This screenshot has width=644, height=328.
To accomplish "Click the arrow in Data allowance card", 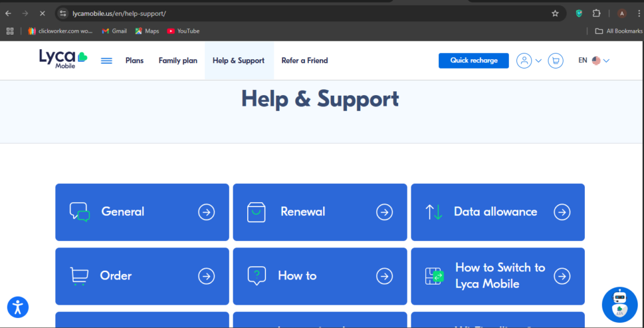I will [x=562, y=212].
